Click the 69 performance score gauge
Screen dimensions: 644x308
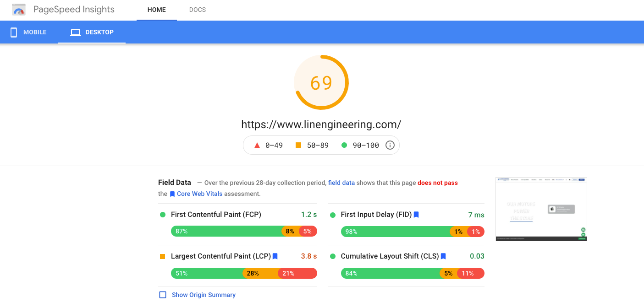321,82
